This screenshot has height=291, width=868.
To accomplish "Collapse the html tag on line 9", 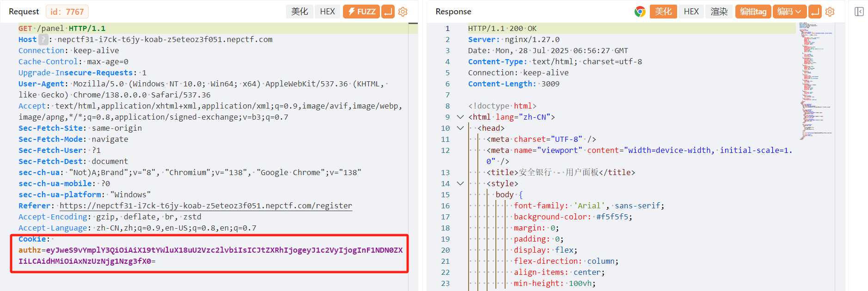I will 460,117.
